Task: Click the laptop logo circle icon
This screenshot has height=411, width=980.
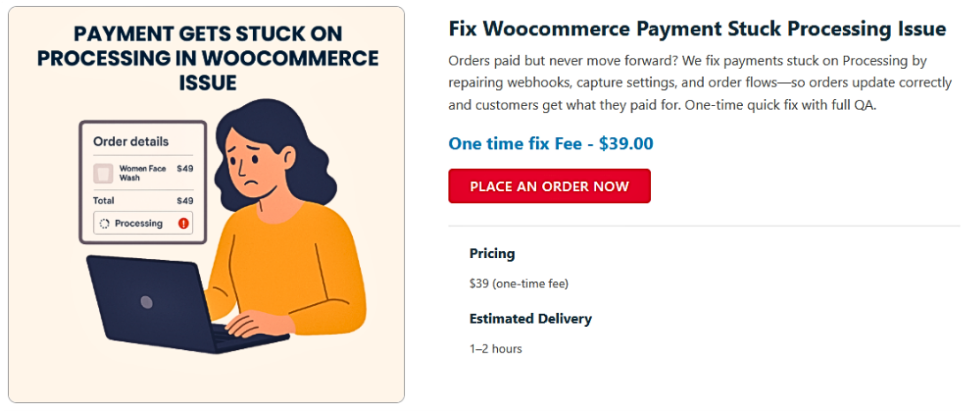Action: 146,302
